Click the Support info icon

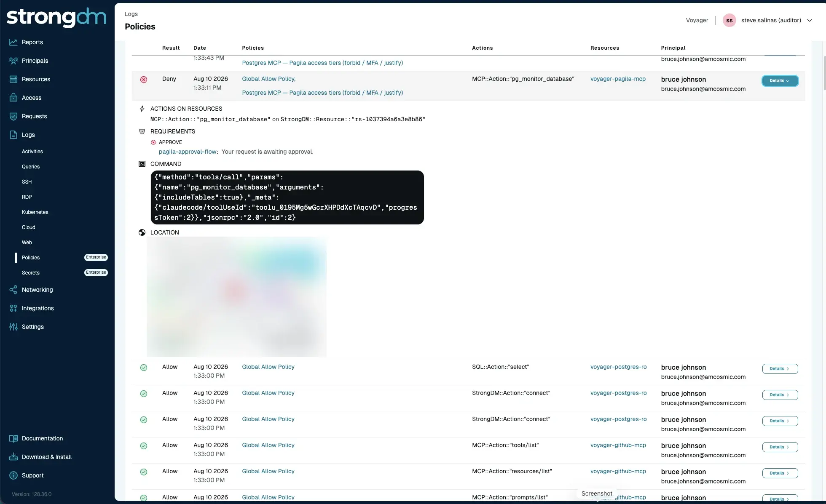(13, 475)
